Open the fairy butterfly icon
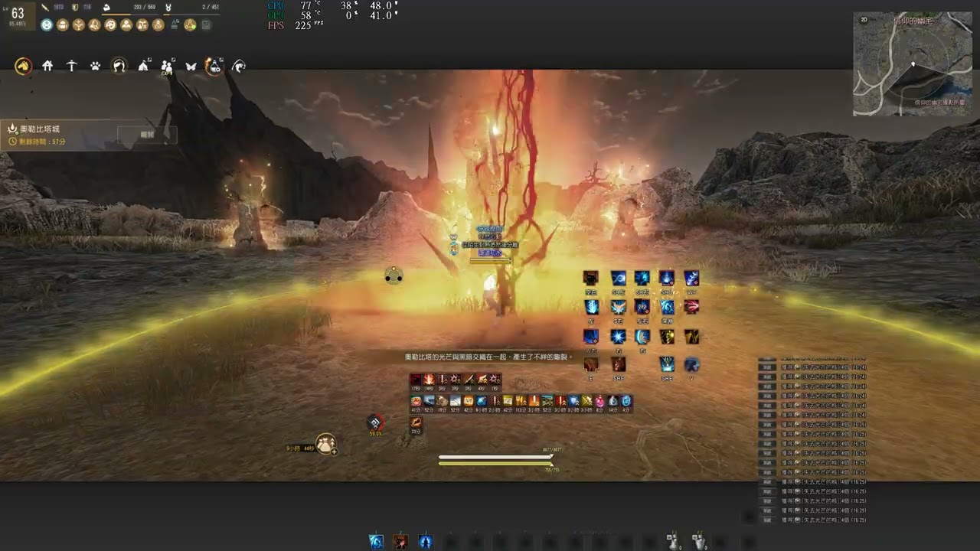980x551 pixels. point(191,66)
